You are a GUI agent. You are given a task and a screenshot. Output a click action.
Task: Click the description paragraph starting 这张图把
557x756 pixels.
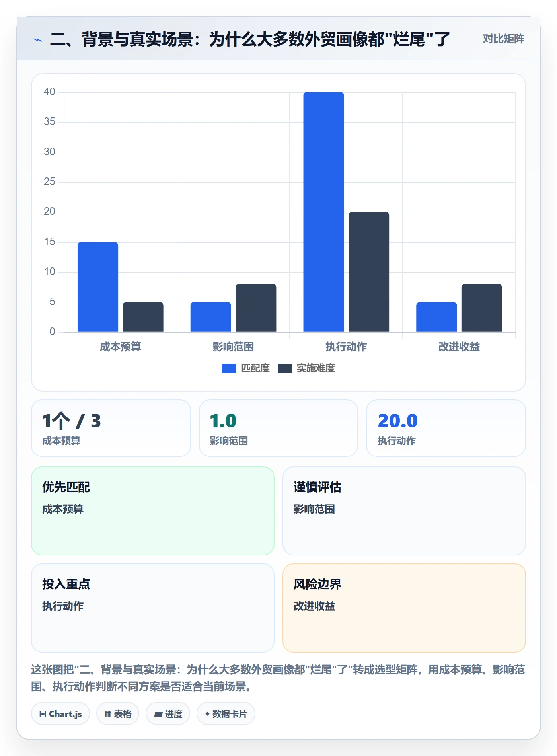click(278, 678)
